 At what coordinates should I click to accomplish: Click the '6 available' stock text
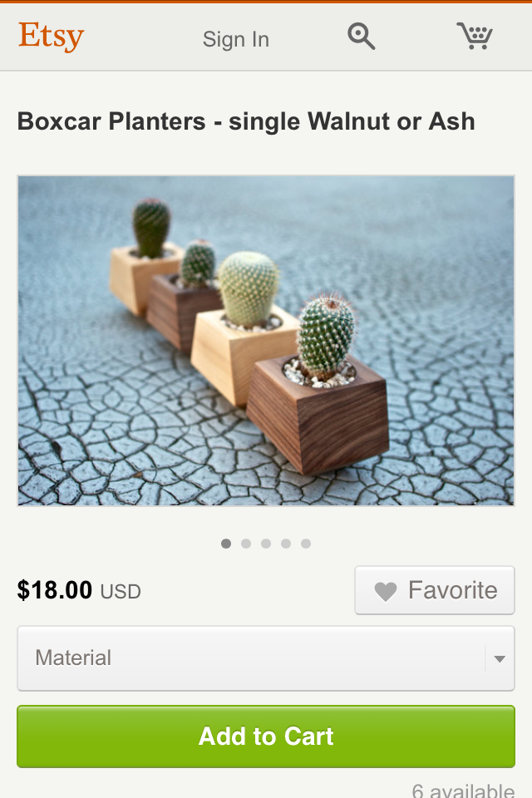tap(463, 791)
